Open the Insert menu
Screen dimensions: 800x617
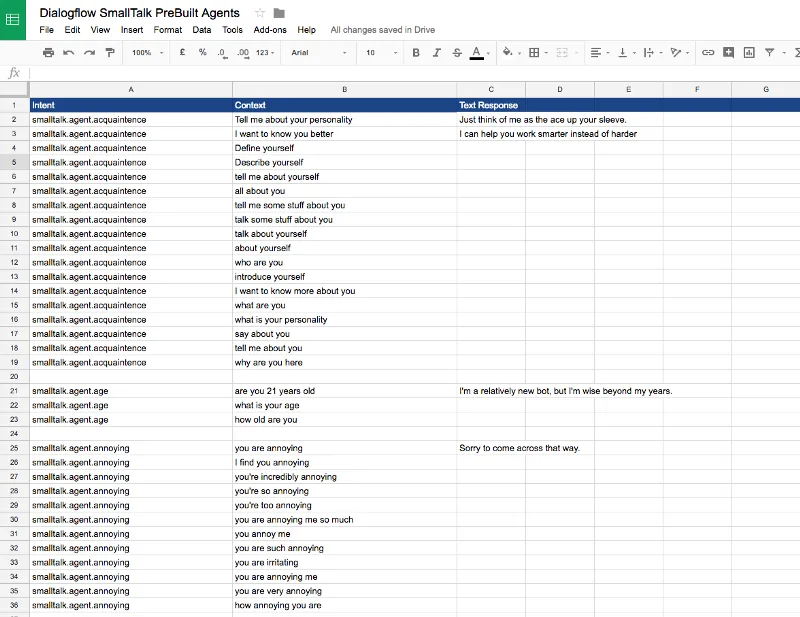132,30
